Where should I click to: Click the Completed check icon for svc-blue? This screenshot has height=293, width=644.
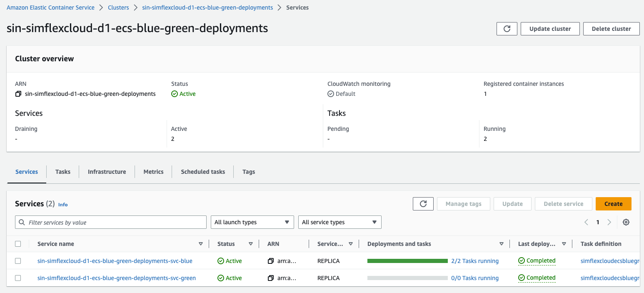[x=522, y=261]
